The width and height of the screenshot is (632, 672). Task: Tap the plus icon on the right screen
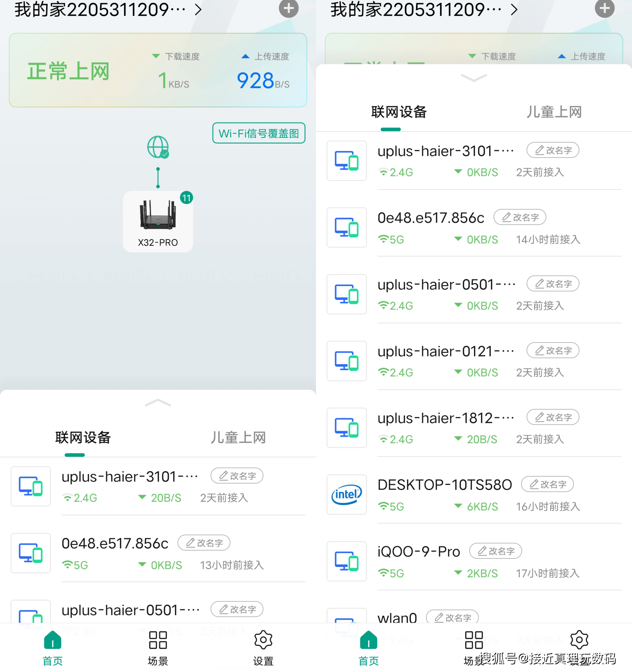[604, 8]
